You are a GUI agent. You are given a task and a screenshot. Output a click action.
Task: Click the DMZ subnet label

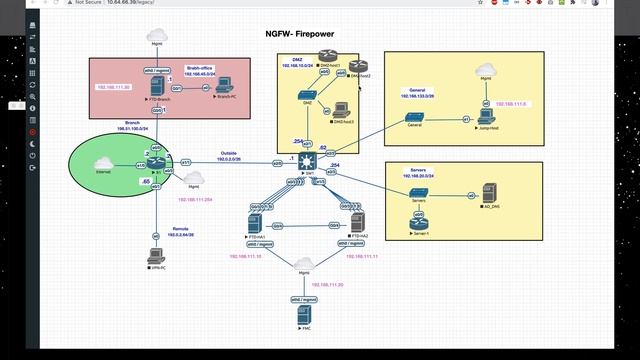click(298, 62)
